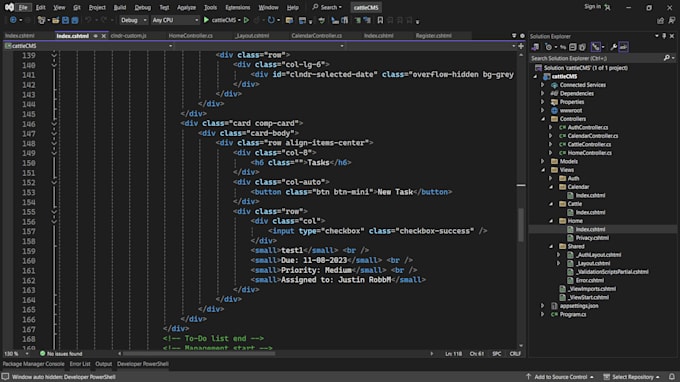
Task: Collapse the Views folder
Action: pos(543,170)
